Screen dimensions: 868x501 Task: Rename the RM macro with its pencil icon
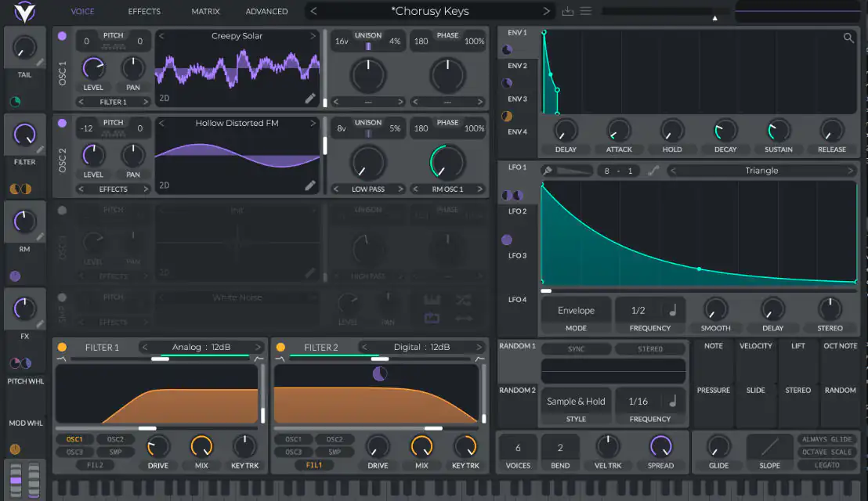(40, 236)
